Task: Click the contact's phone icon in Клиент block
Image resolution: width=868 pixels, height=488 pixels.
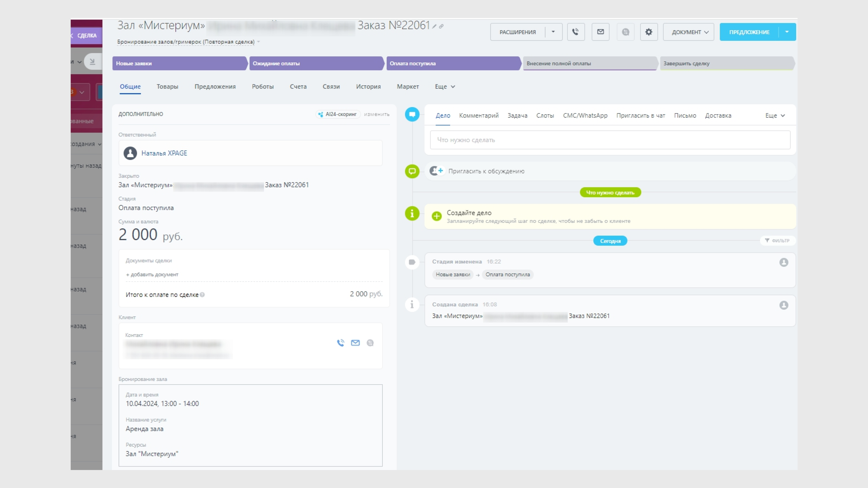Action: point(341,343)
